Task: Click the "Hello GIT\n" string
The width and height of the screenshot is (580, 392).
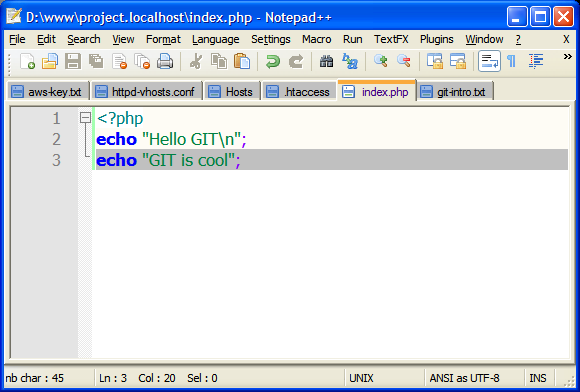Action: click(x=192, y=139)
